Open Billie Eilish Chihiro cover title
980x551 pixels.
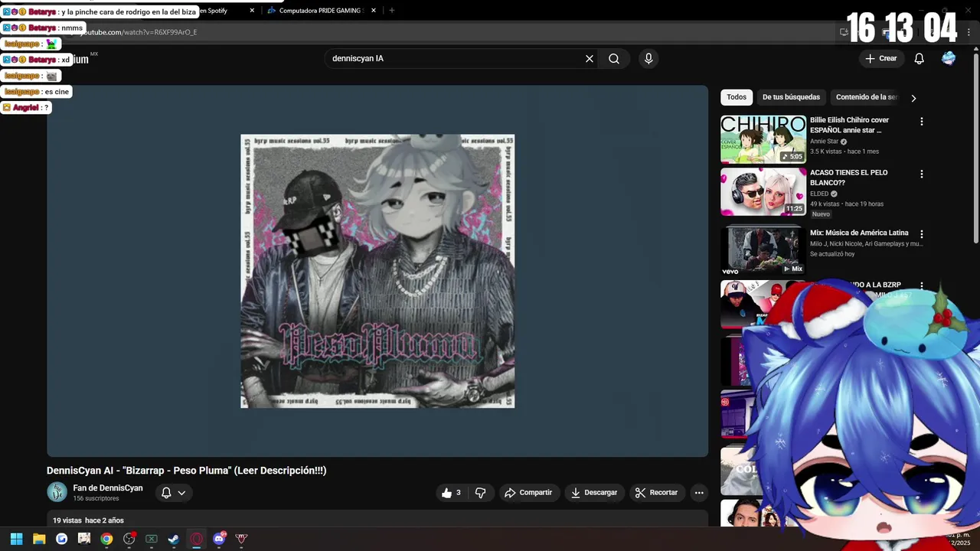click(x=850, y=126)
